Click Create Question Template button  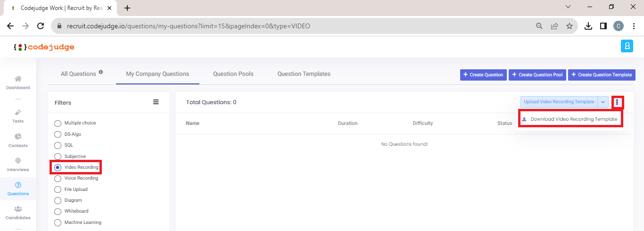pyautogui.click(x=602, y=75)
